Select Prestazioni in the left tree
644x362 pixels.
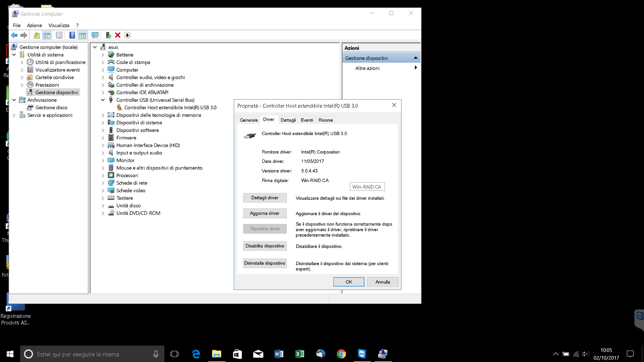[47, 85]
